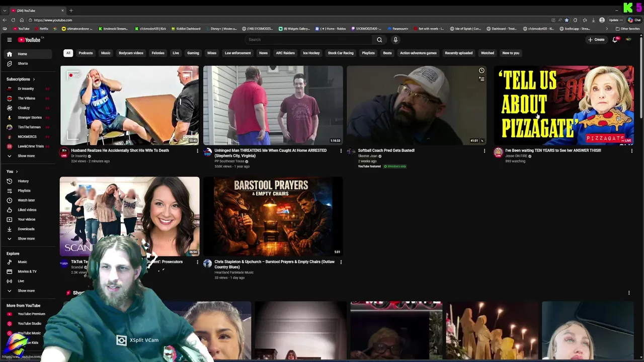Open a new browser tab with plus icon
This screenshot has height=362, width=644.
71,11
